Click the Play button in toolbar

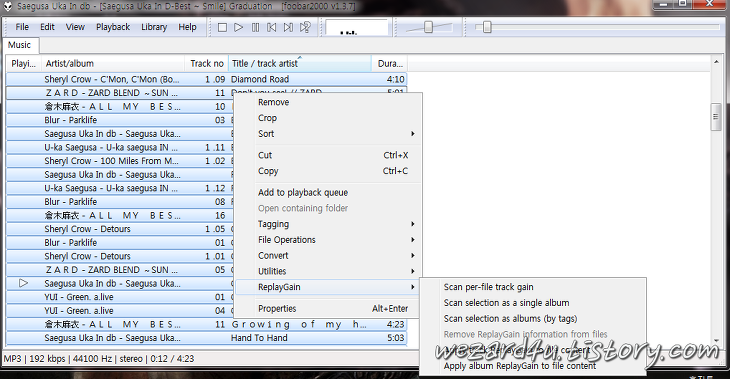click(x=239, y=27)
